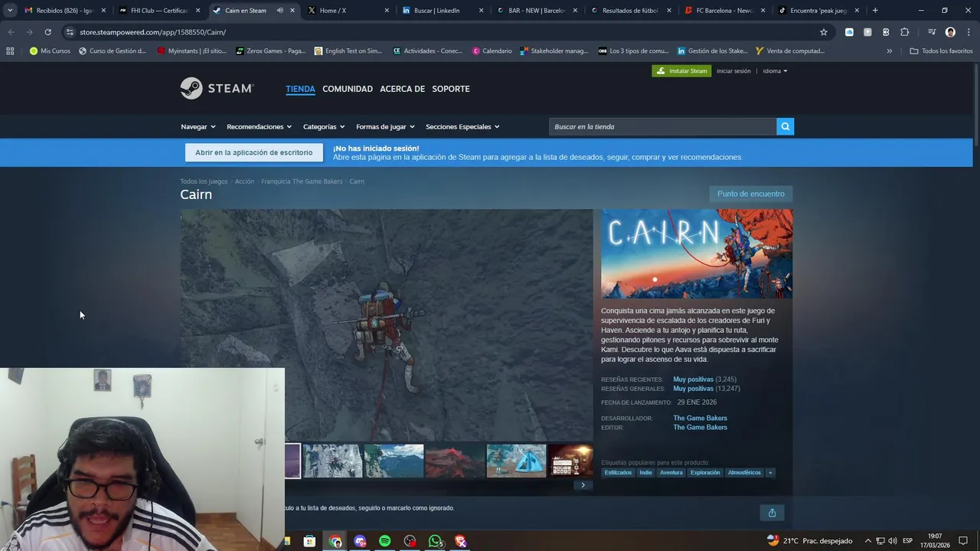Show hidden system tray icons
This screenshot has width=980, height=551.
(x=867, y=541)
